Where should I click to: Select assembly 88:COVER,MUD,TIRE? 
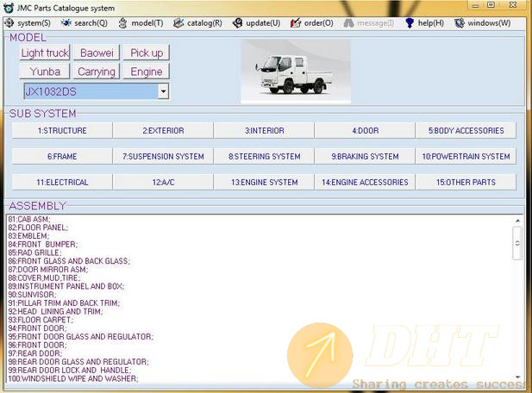point(44,278)
